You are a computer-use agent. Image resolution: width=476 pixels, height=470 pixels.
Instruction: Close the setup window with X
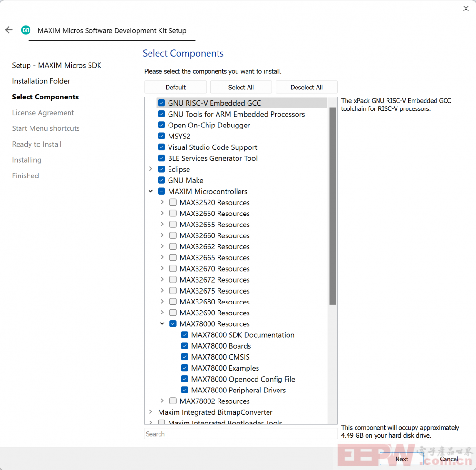(x=466, y=9)
